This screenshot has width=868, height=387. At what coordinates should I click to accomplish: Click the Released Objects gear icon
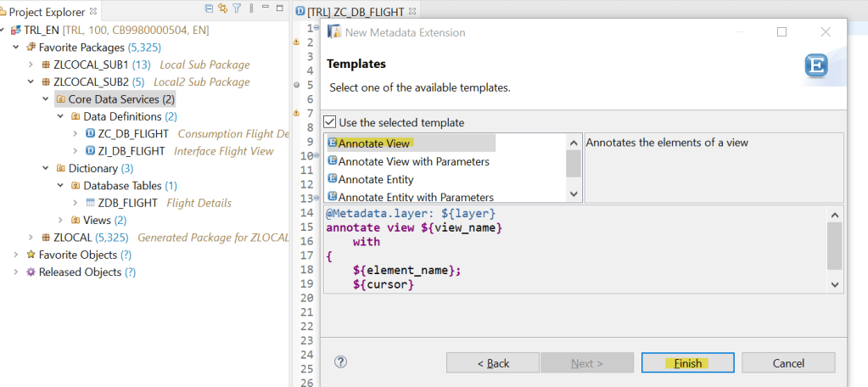(x=31, y=272)
